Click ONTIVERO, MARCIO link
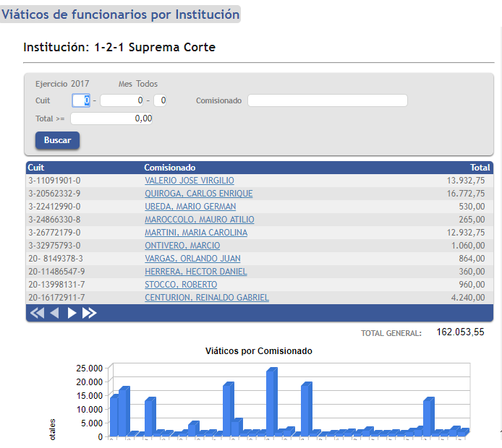 [182, 246]
